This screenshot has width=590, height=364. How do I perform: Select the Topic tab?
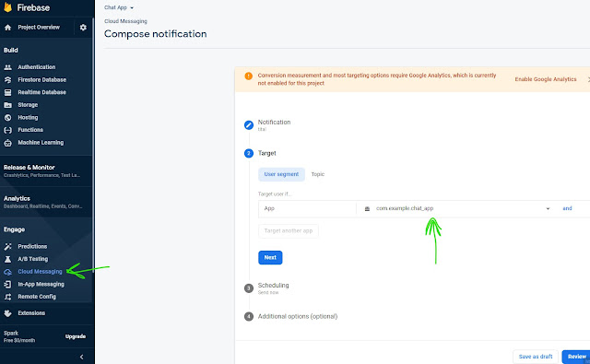click(x=318, y=174)
